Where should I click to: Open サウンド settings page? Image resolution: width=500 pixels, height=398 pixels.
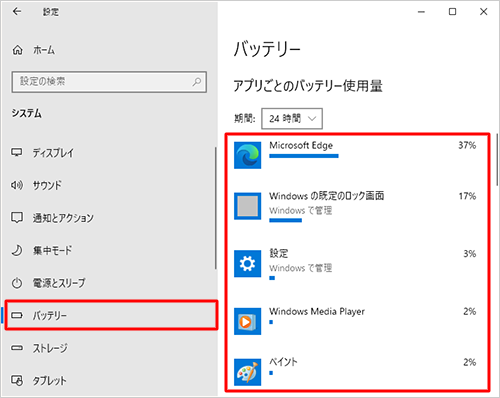coord(47,185)
